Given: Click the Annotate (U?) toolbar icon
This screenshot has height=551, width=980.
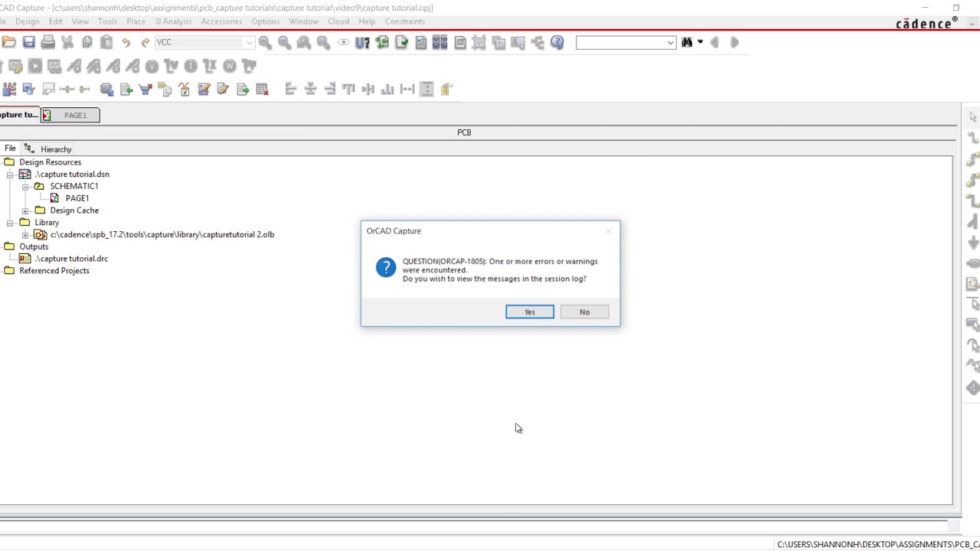Looking at the screenshot, I should (x=362, y=43).
